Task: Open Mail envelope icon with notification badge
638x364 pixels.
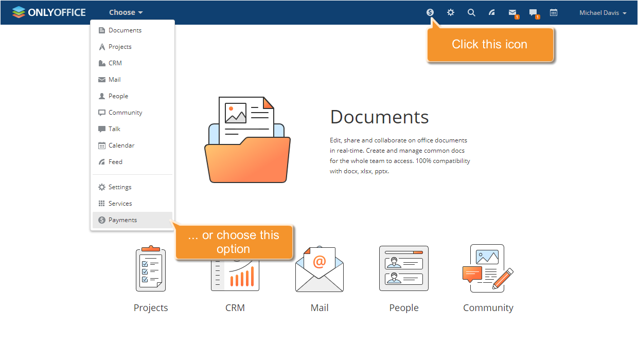Action: (512, 12)
